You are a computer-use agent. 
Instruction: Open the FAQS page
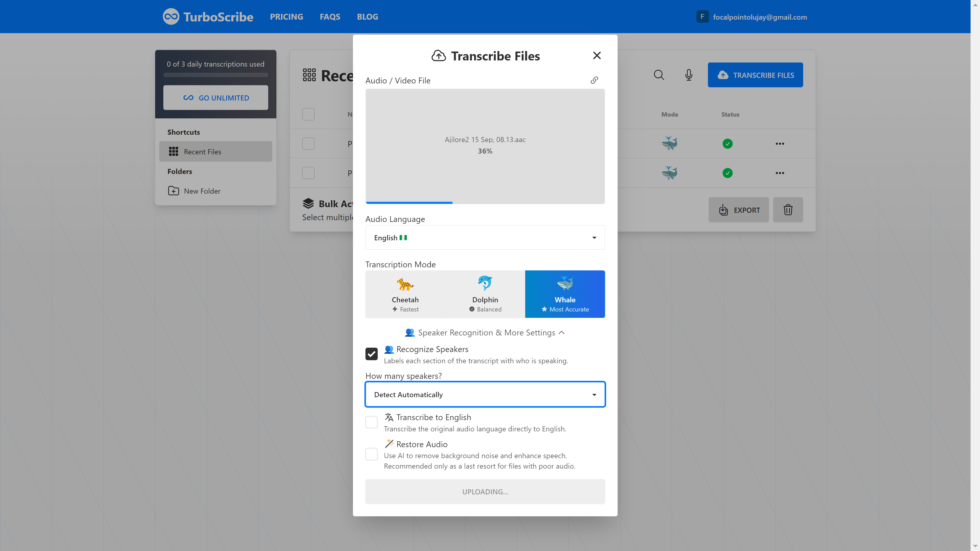tap(330, 17)
